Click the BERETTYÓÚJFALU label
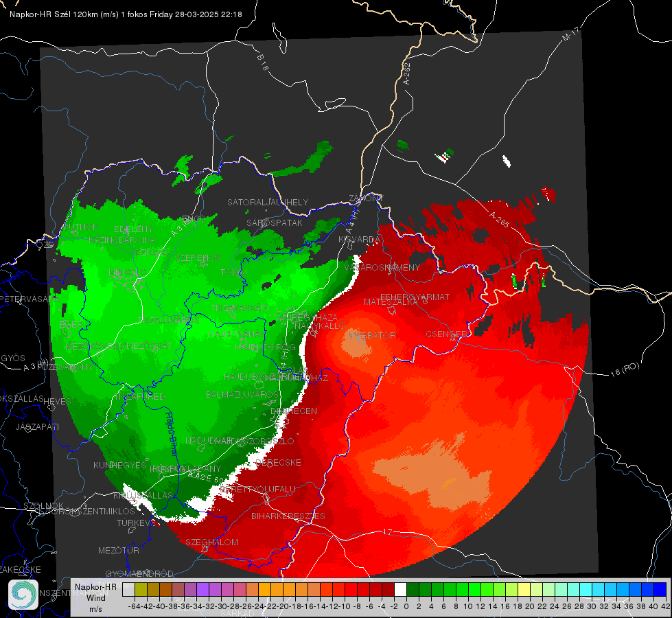Screen dimensions: 672x618 (257, 489)
